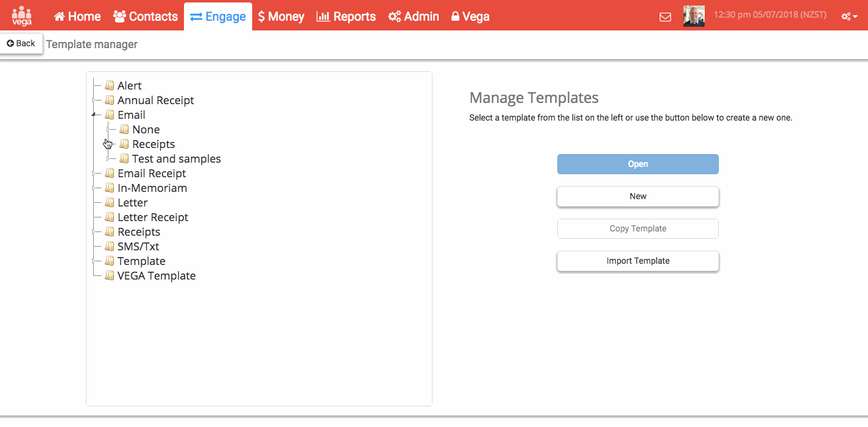This screenshot has width=868, height=427.
Task: Expand the Email Receipt folder arrow
Action: tap(94, 173)
